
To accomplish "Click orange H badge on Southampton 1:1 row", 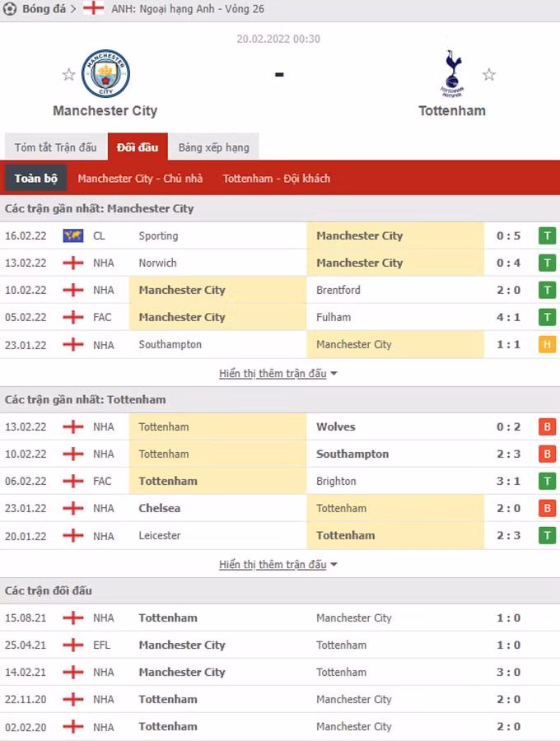I will tap(548, 344).
